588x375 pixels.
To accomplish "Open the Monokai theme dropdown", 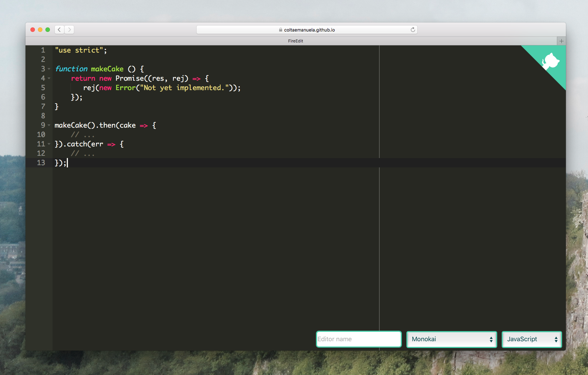I will click(452, 339).
